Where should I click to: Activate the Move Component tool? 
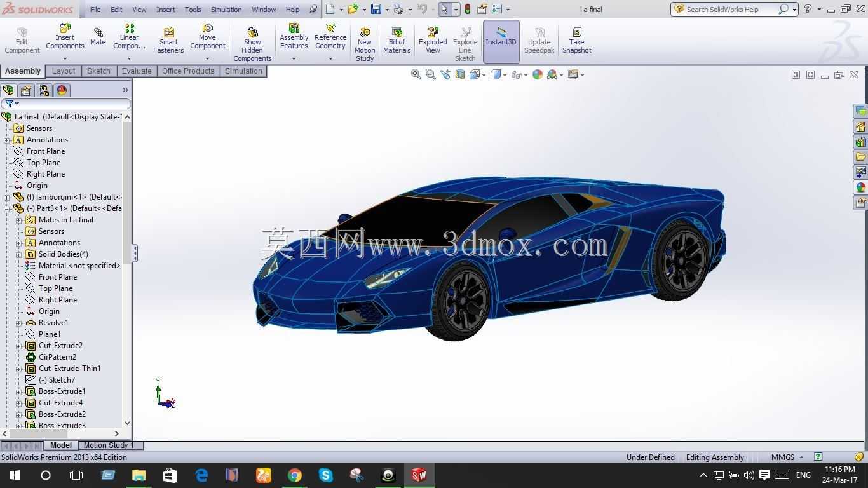tap(208, 37)
